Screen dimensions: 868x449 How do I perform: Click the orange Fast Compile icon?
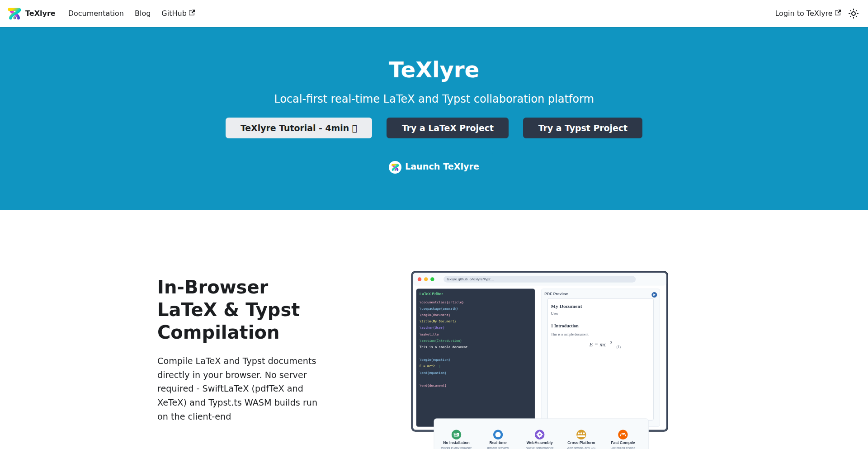click(x=623, y=435)
